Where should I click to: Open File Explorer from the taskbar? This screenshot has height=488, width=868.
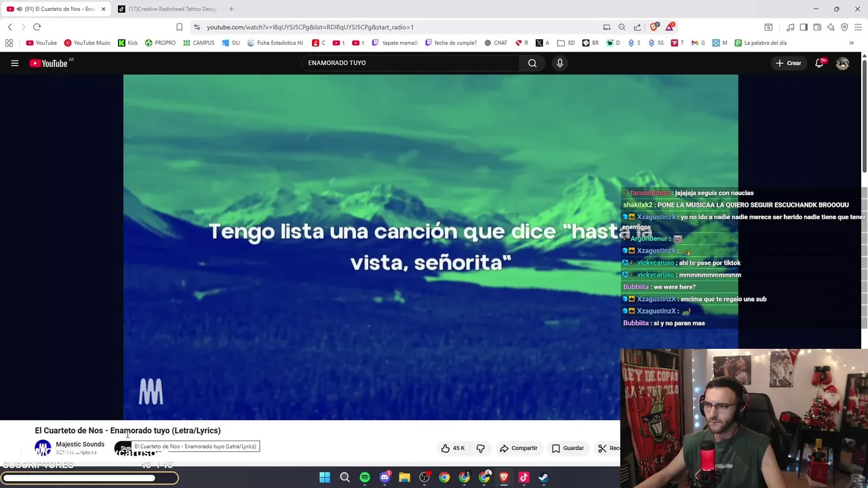(x=404, y=477)
